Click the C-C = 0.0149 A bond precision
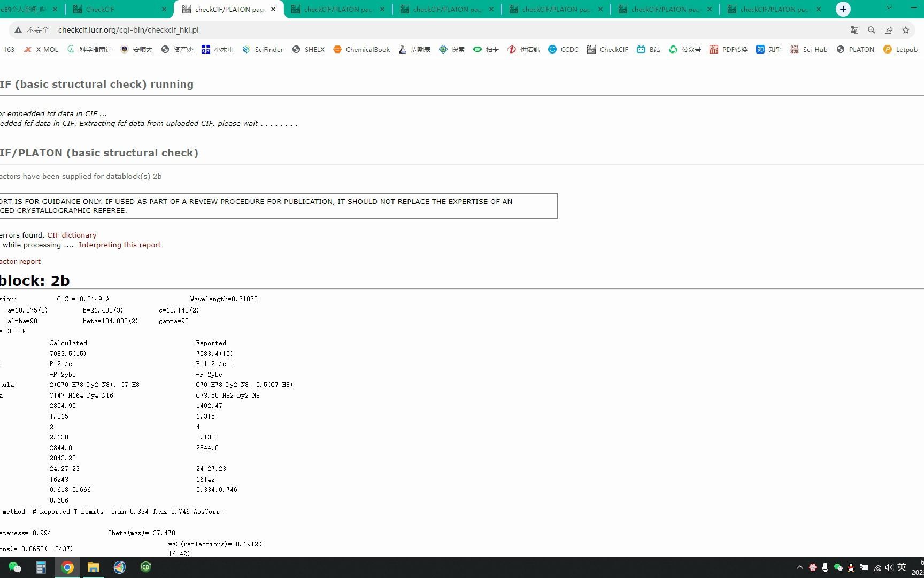924x578 pixels. (83, 299)
